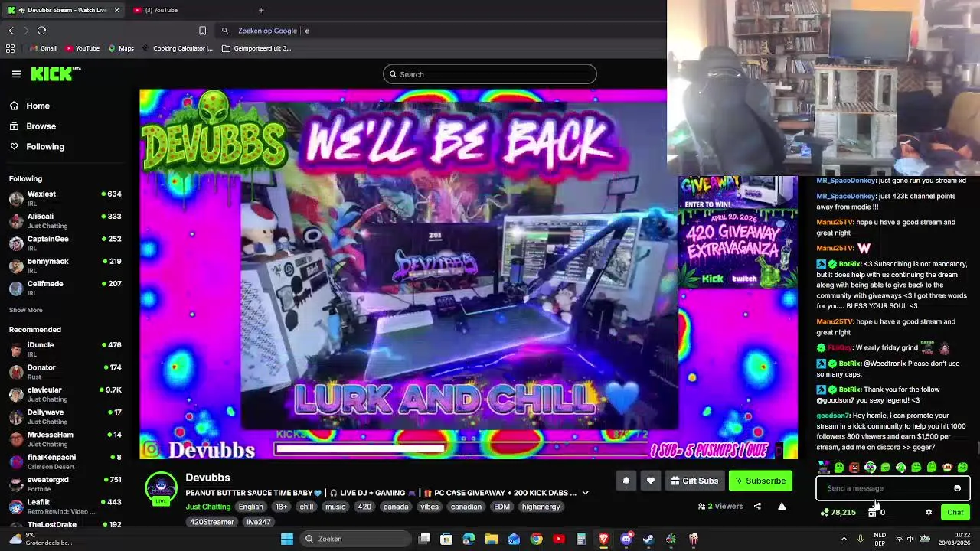Switch to the (3) YouTube tab
The height and width of the screenshot is (551, 980).
[x=155, y=10]
